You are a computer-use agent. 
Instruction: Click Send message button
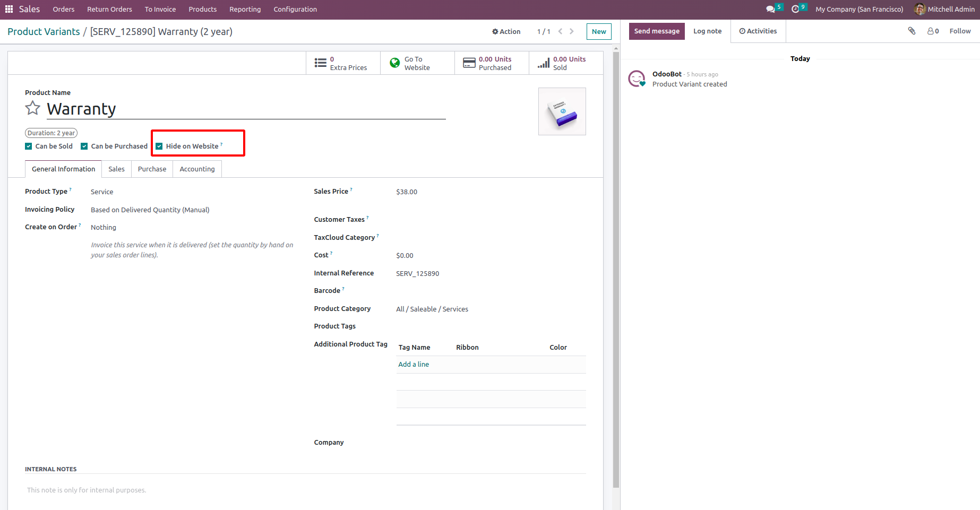pyautogui.click(x=657, y=31)
